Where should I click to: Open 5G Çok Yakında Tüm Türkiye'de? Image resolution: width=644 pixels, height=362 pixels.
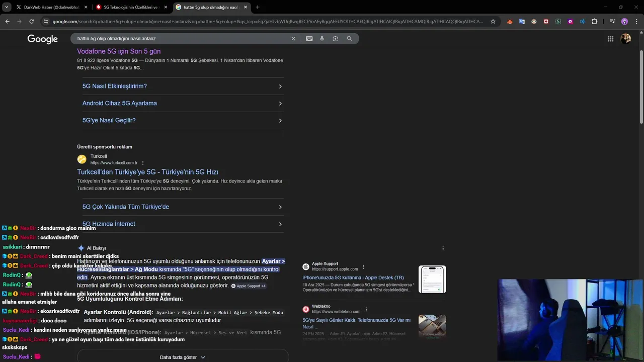pos(183,207)
